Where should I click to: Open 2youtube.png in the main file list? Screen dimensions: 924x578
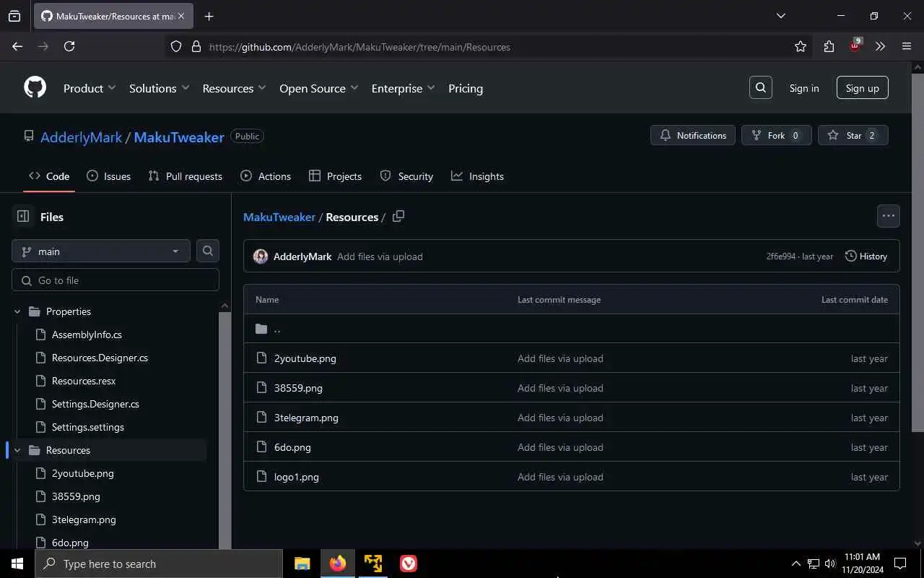click(305, 358)
